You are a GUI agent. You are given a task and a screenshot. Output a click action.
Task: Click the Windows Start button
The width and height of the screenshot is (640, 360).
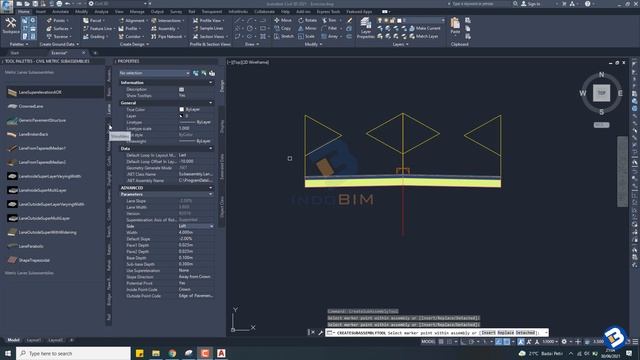[8, 353]
